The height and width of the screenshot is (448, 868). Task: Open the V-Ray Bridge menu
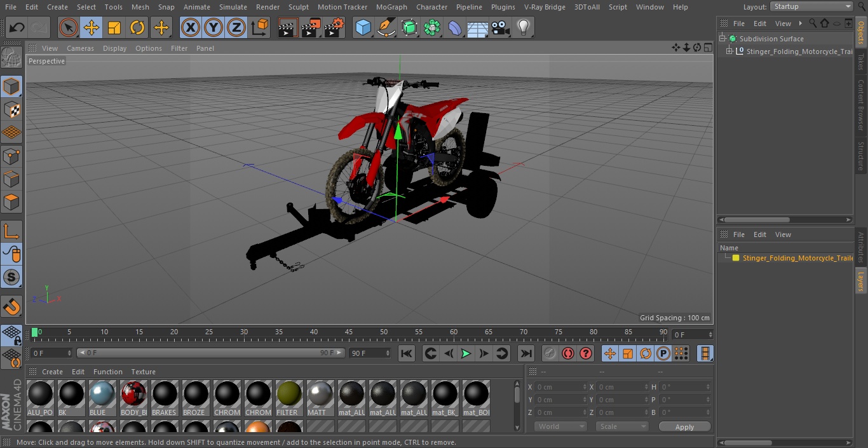tap(545, 7)
